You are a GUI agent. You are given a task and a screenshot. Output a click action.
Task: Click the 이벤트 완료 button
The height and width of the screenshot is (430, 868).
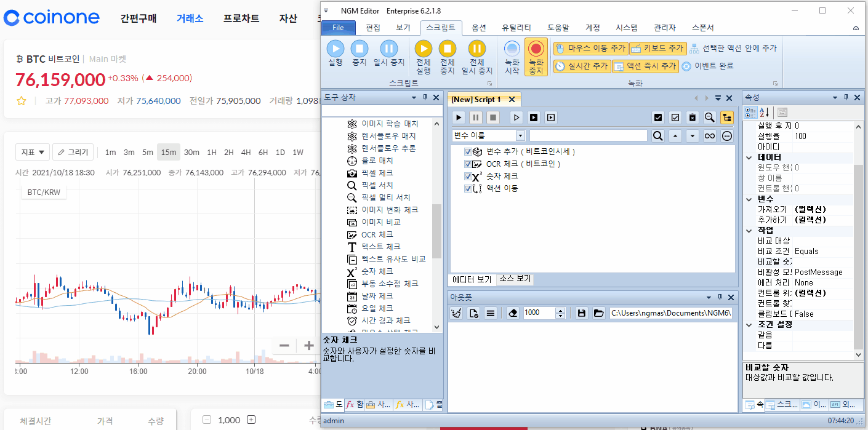[x=707, y=66]
